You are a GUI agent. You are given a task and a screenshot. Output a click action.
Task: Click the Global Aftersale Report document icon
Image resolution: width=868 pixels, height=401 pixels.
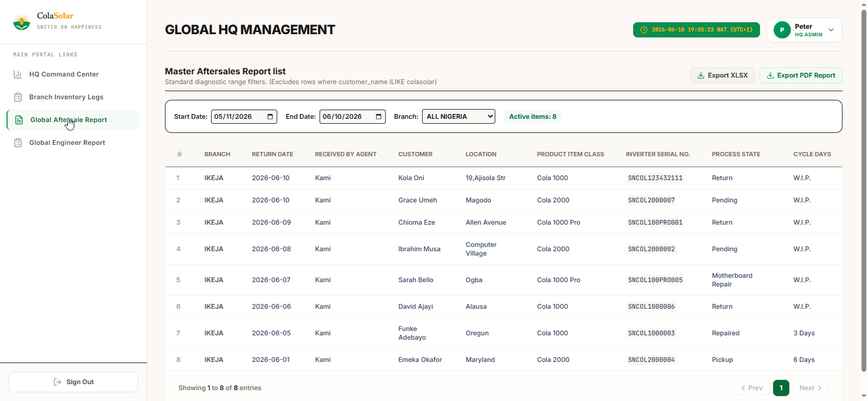point(19,120)
